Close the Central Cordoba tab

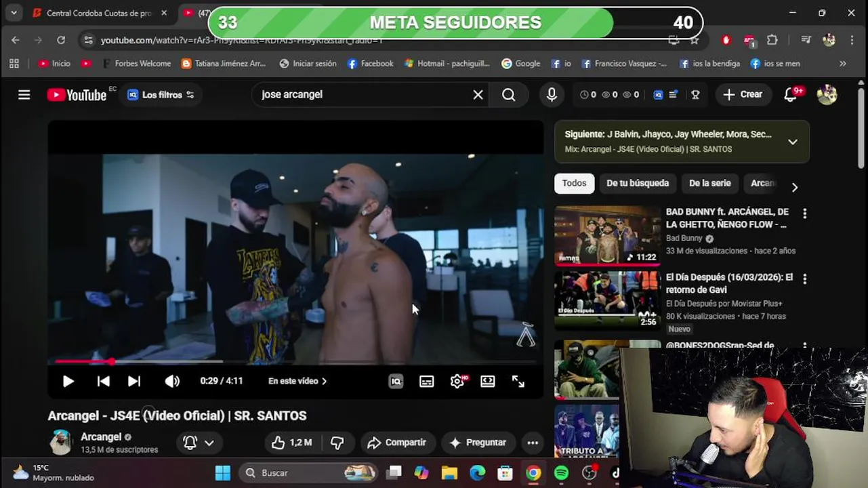pyautogui.click(x=164, y=13)
